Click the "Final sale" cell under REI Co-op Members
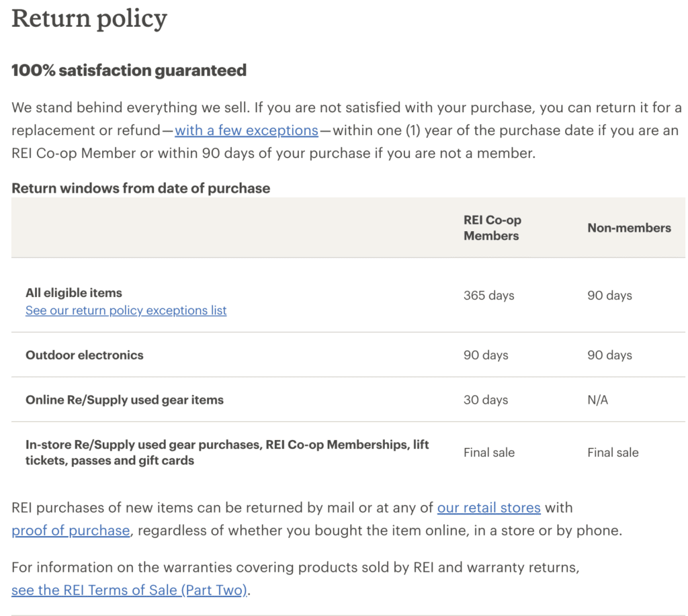The image size is (688, 616). [489, 452]
